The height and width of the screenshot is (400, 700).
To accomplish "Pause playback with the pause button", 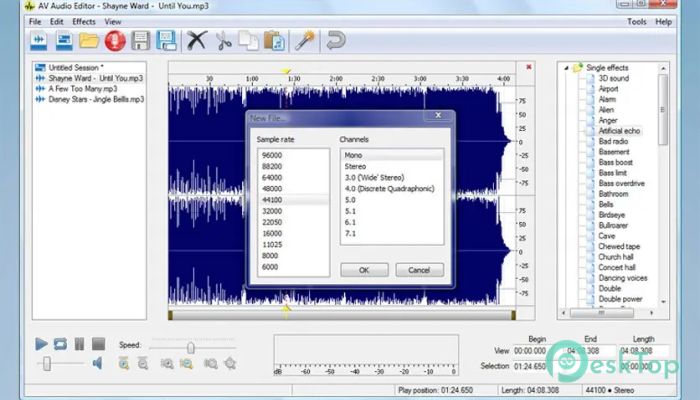I will coord(79,344).
